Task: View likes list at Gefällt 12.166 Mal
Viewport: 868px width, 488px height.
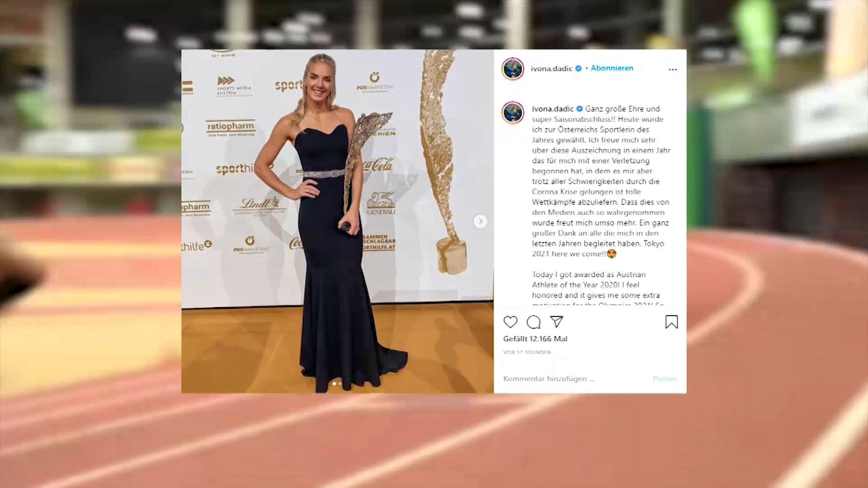Action: (x=535, y=339)
